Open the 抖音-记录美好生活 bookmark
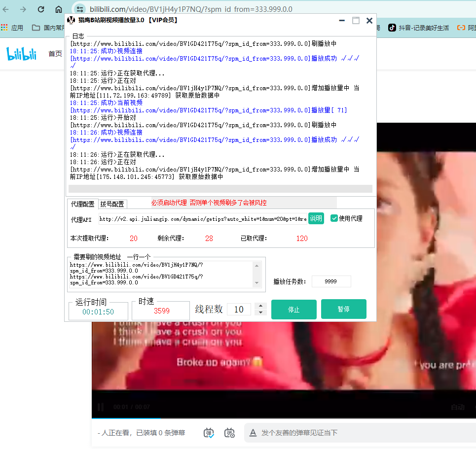The image size is (476, 449). (419, 28)
